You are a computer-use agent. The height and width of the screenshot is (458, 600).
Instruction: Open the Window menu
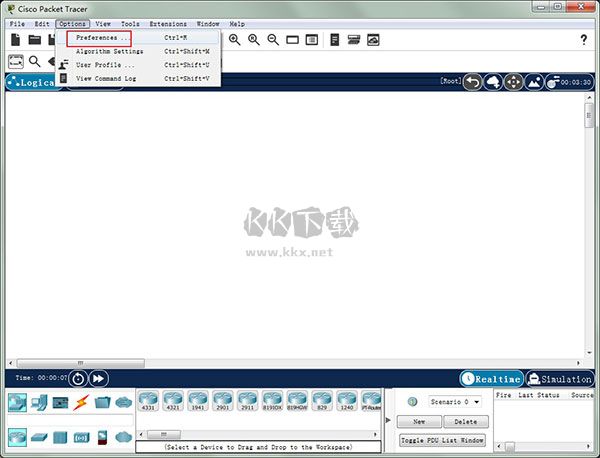click(x=208, y=24)
